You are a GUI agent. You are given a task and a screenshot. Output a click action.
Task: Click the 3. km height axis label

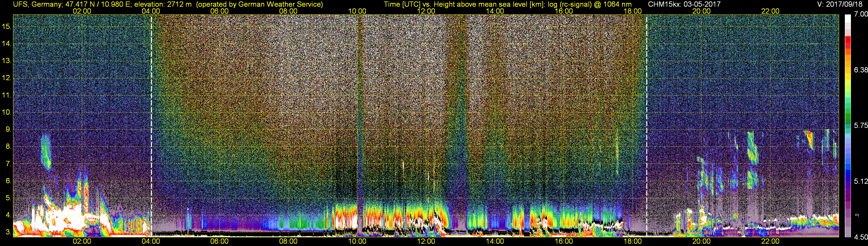(x=8, y=232)
